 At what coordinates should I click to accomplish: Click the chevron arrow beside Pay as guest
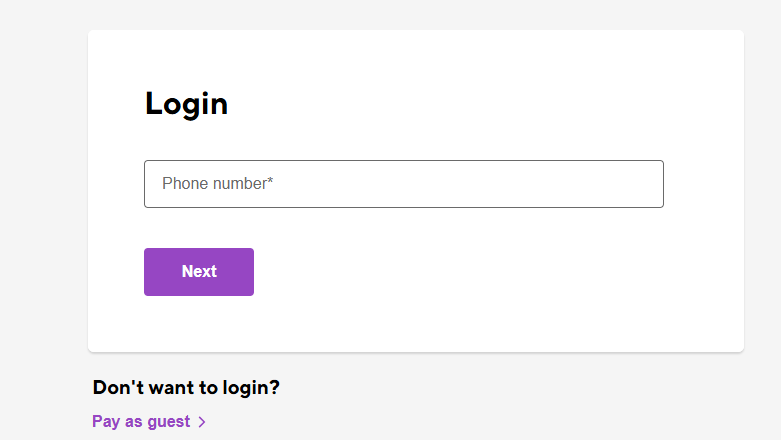click(x=202, y=422)
